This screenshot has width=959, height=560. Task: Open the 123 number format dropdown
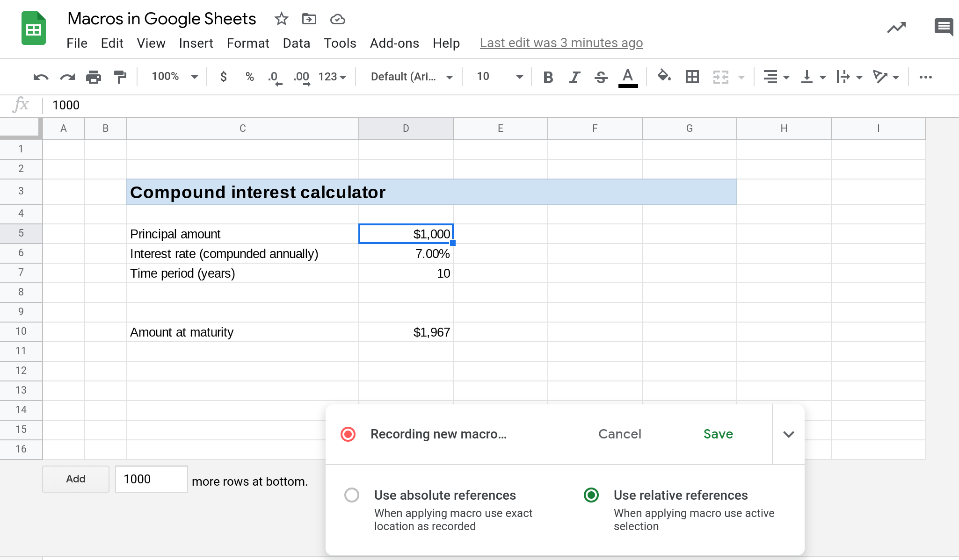coord(332,77)
